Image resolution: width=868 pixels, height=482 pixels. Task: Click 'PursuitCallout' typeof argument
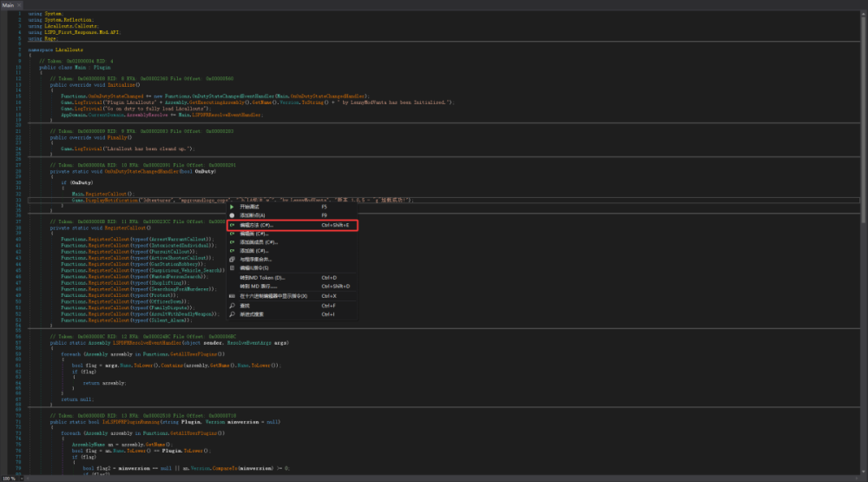[x=171, y=252]
